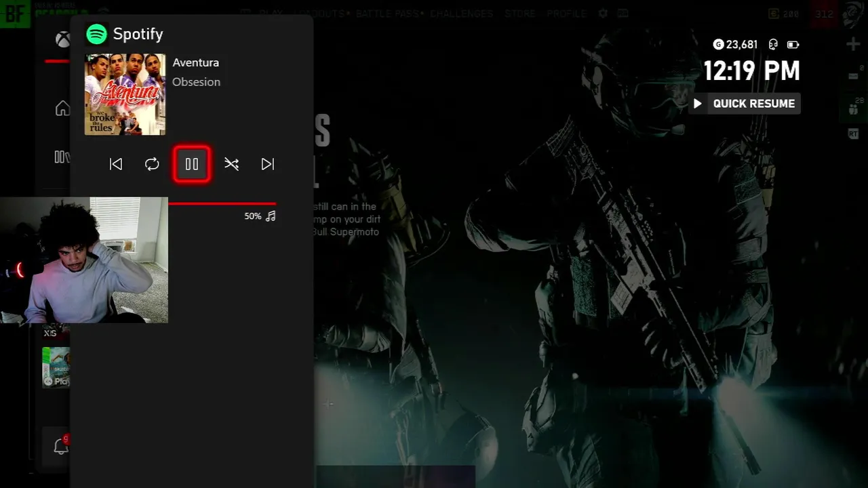Click the music note volume icon
The image size is (868, 488).
tap(271, 216)
